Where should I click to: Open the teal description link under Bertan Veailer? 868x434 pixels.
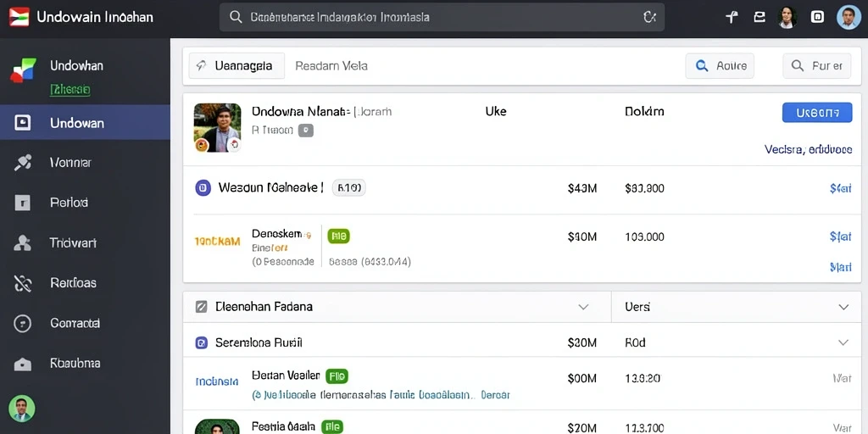[x=381, y=395]
